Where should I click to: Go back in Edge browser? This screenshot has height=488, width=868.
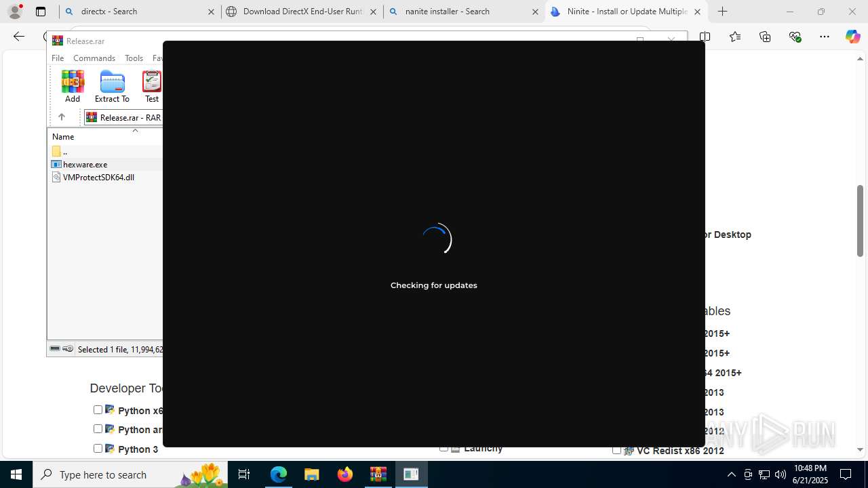tap(19, 37)
